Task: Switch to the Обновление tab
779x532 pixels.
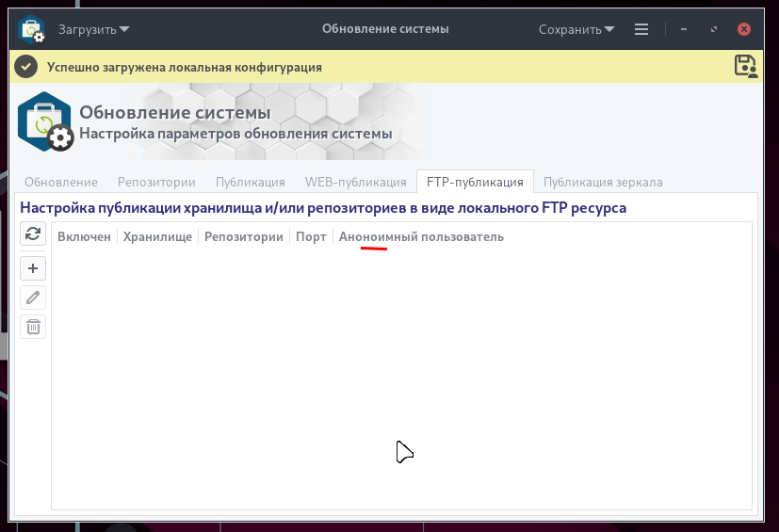Action: point(61,183)
